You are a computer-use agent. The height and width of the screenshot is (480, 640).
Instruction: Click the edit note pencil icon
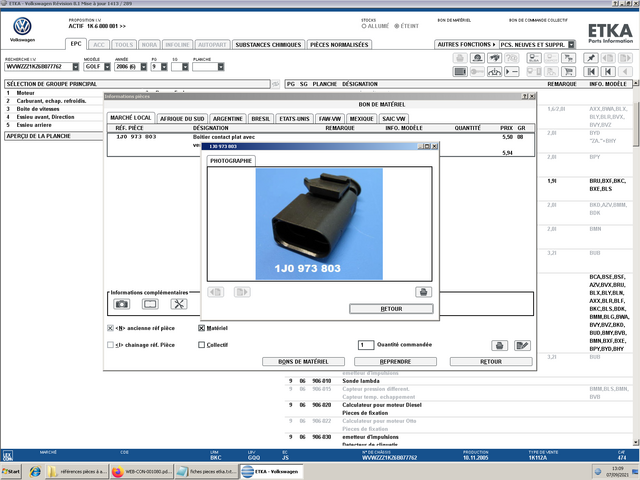click(x=522, y=346)
